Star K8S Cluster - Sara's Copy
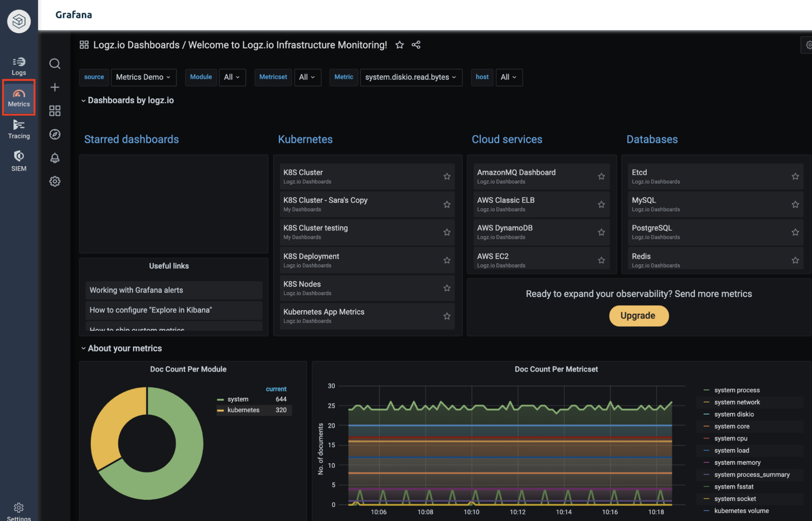812x521 pixels. 447,204
